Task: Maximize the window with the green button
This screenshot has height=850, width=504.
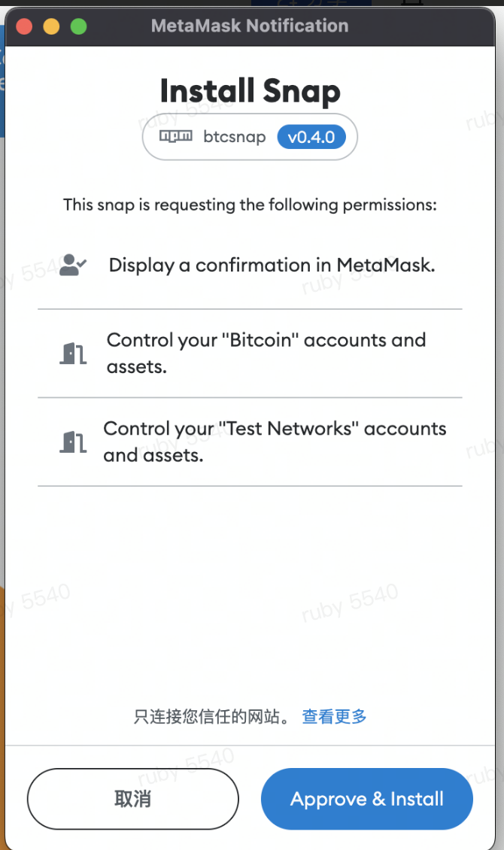Action: coord(78,27)
